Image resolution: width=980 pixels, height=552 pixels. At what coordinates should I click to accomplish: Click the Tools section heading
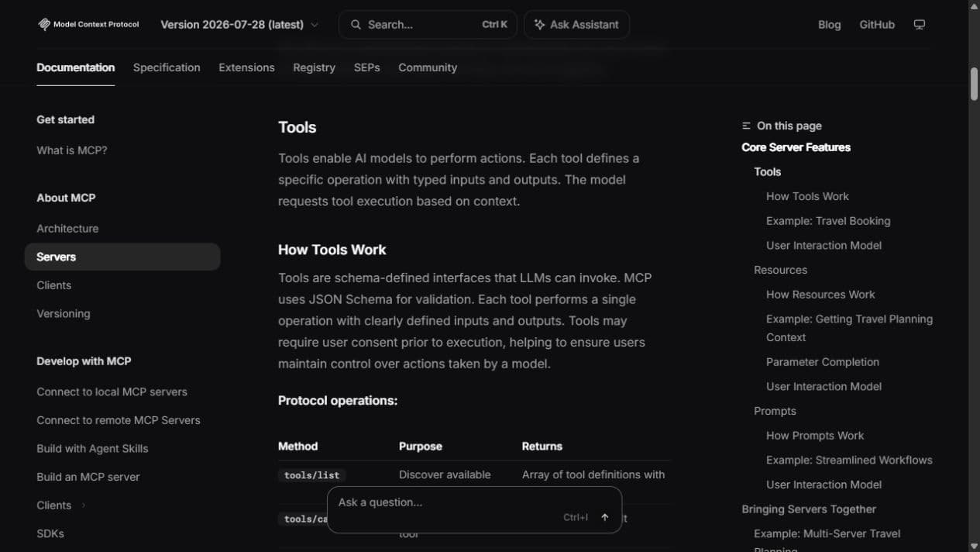[x=297, y=127]
